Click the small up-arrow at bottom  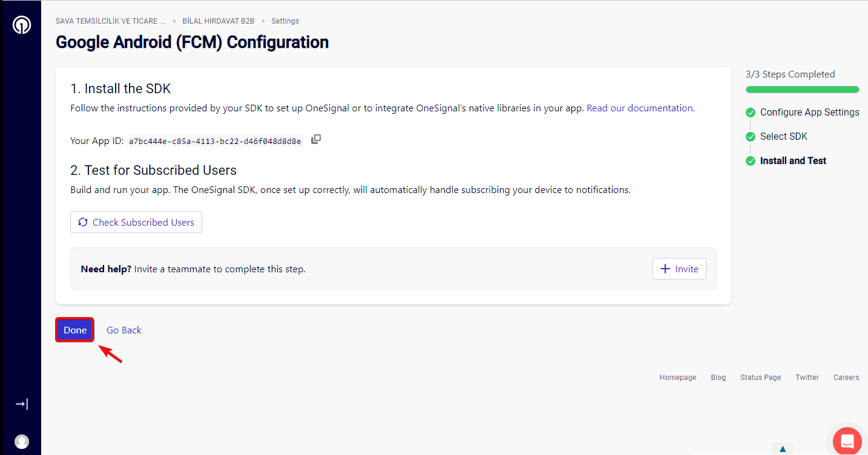pyautogui.click(x=783, y=449)
